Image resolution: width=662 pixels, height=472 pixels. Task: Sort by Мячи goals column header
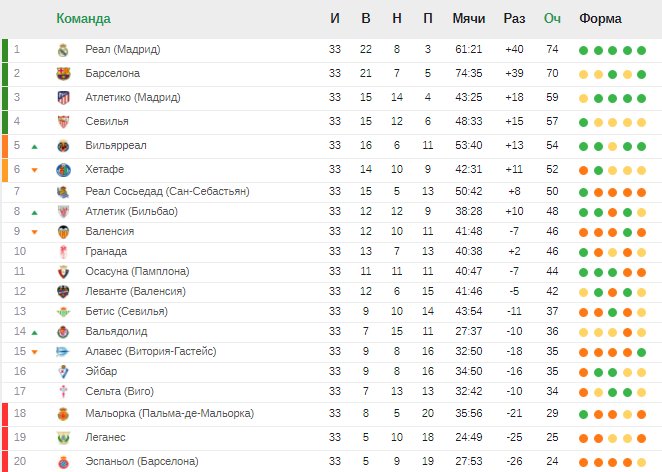coord(469,19)
